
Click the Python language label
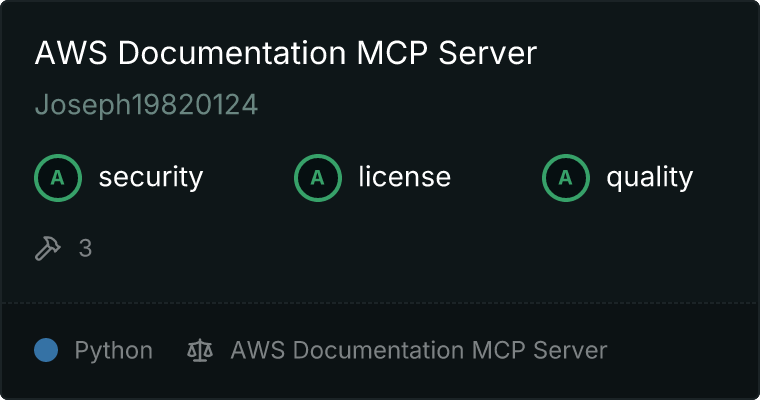click(x=113, y=350)
